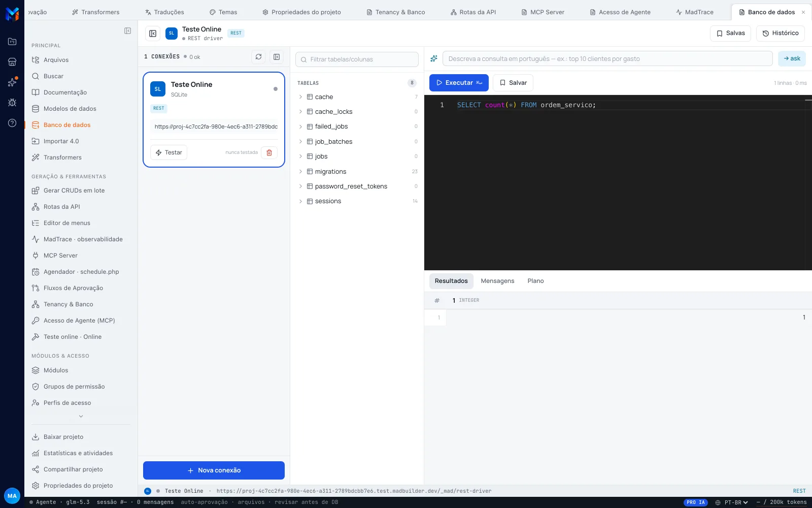Save the query with Salvar
This screenshot has height=508, width=812.
tap(513, 83)
